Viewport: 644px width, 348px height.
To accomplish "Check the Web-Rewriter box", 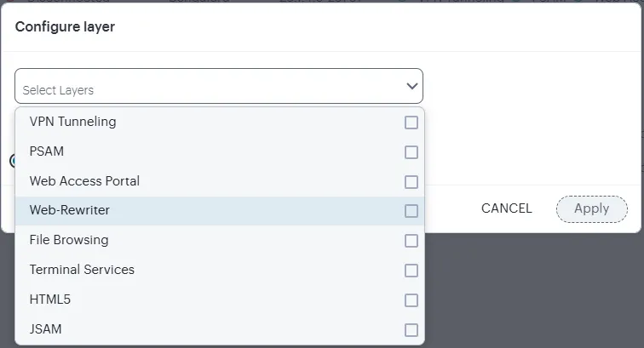I will 411,211.
